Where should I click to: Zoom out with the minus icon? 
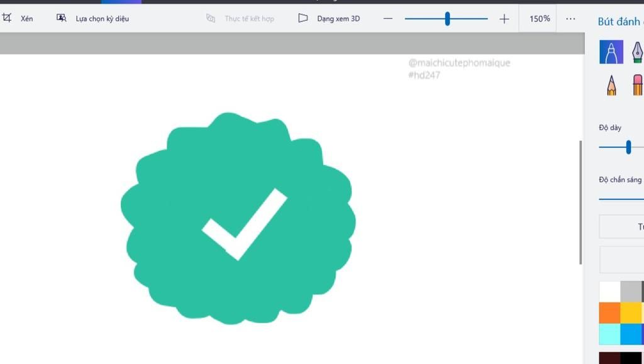(387, 18)
